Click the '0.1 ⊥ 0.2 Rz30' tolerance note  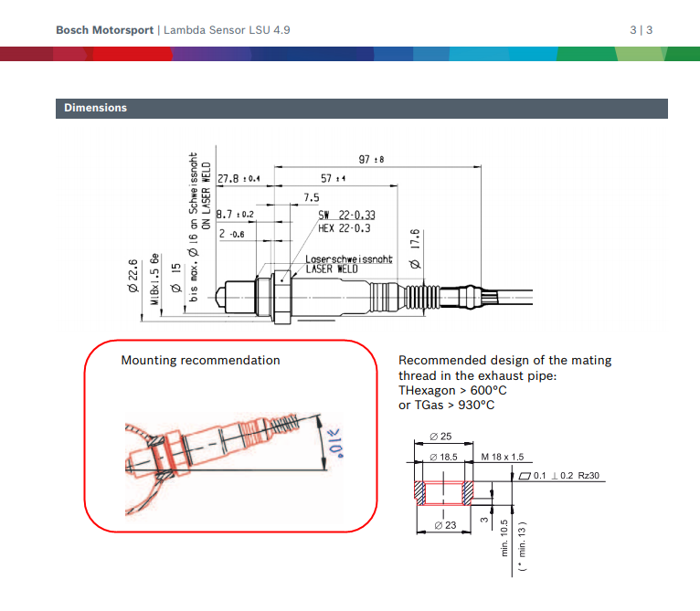[559, 476]
